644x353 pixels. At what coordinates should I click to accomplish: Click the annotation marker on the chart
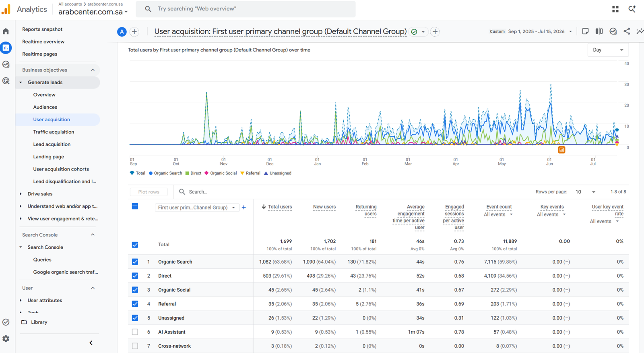point(561,150)
